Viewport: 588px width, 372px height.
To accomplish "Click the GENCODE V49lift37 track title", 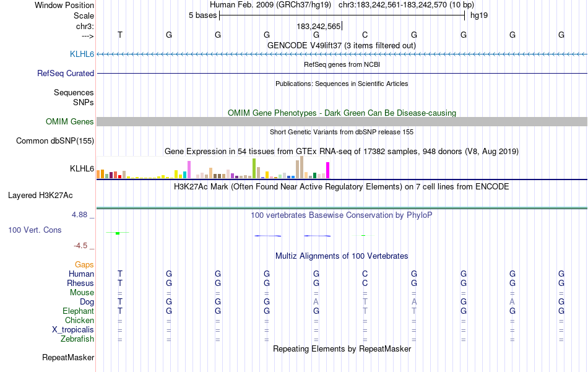I will [342, 45].
